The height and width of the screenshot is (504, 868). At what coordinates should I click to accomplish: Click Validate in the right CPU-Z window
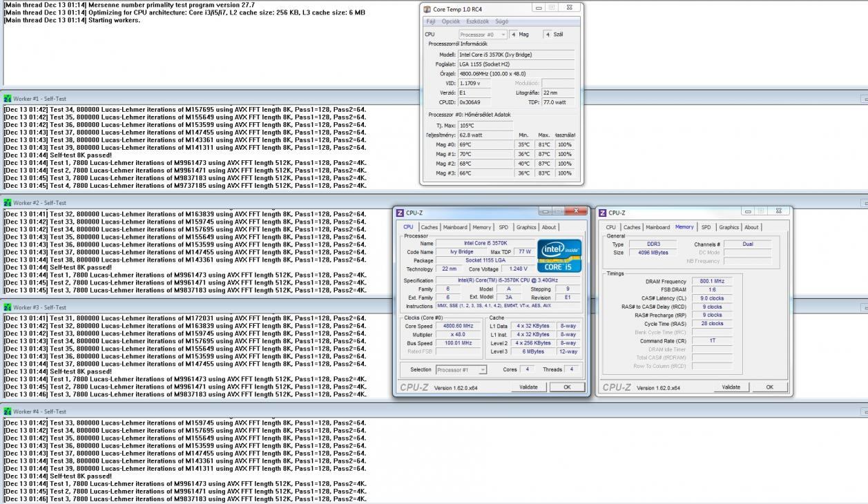click(x=731, y=387)
